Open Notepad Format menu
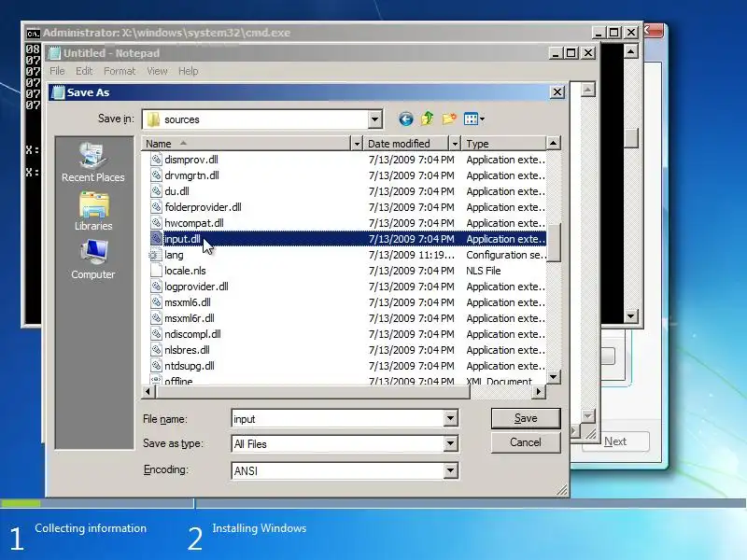Screen dimensions: 747x560 (120, 71)
